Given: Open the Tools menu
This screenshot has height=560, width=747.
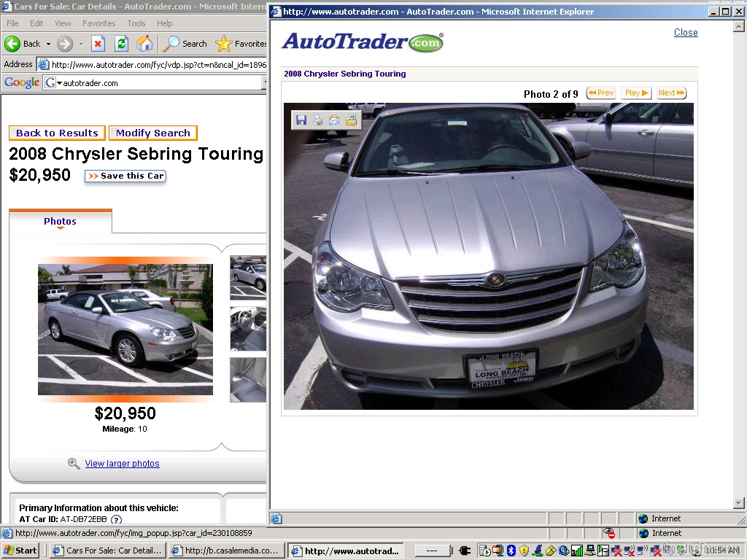Looking at the screenshot, I should 136,23.
